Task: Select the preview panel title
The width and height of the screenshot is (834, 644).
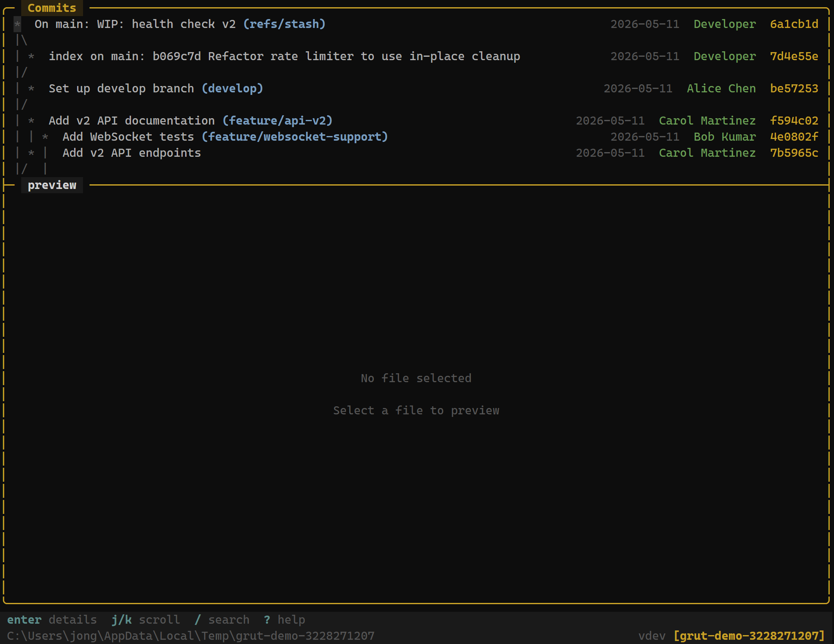Action: [x=52, y=185]
